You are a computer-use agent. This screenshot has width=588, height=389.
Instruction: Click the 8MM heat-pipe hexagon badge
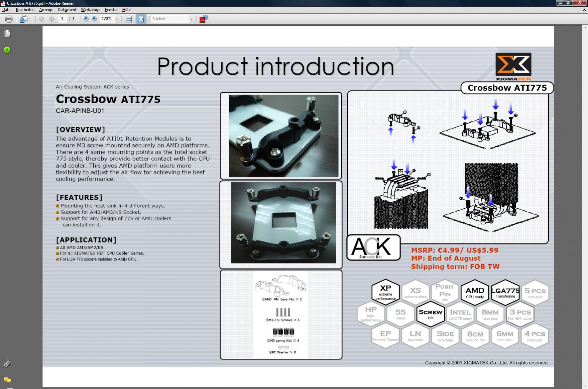[490, 314]
